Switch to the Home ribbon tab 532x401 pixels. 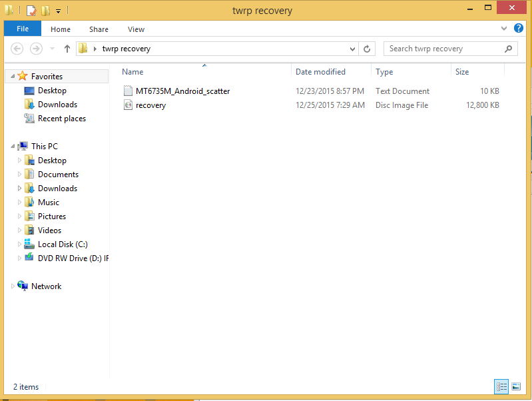pyautogui.click(x=61, y=29)
